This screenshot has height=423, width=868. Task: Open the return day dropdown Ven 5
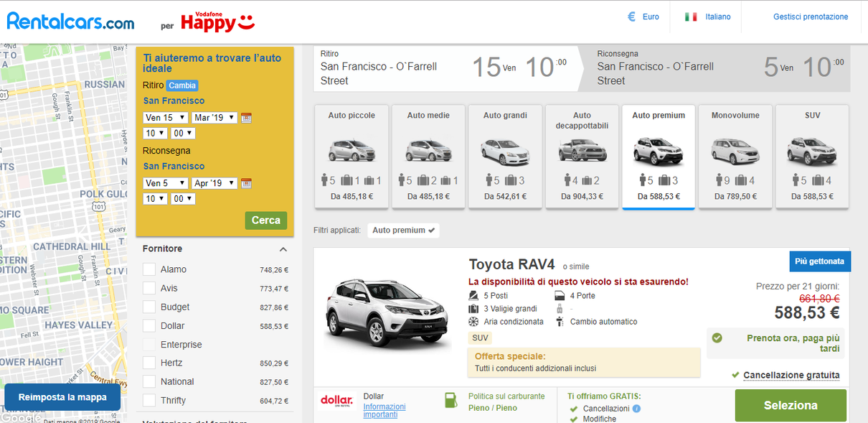tap(166, 183)
